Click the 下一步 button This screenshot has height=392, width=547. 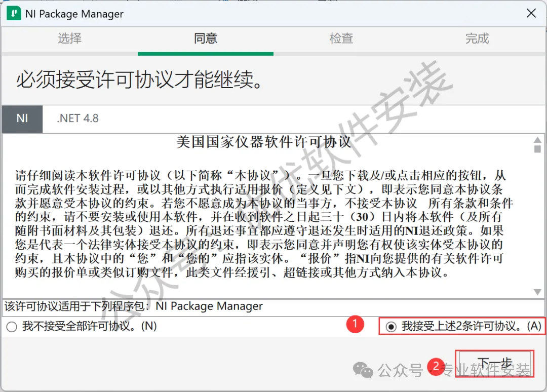point(495,364)
